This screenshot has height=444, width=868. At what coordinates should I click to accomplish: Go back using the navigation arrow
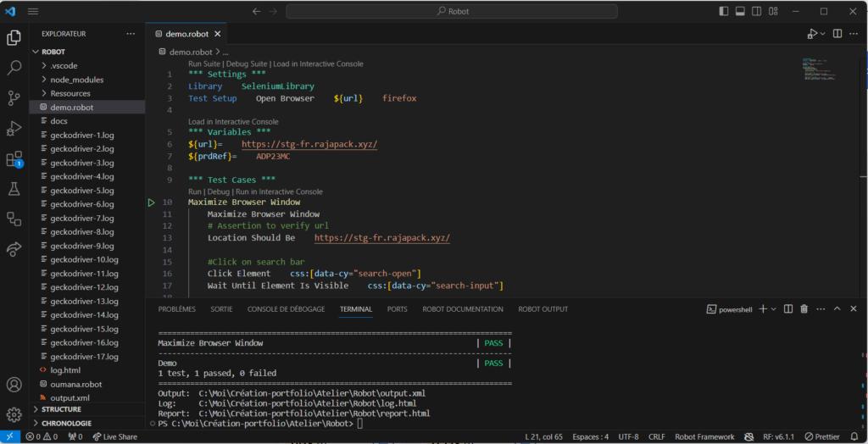tap(256, 12)
